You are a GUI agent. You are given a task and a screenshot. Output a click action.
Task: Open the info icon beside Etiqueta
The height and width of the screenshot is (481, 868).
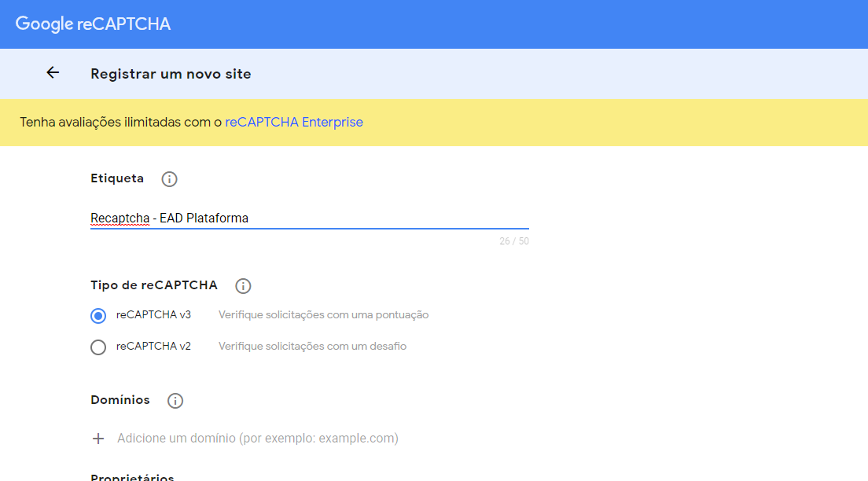pos(169,178)
